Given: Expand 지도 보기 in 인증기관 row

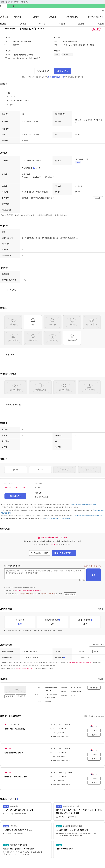Looking at the screenshot, I should click(x=98, y=651).
